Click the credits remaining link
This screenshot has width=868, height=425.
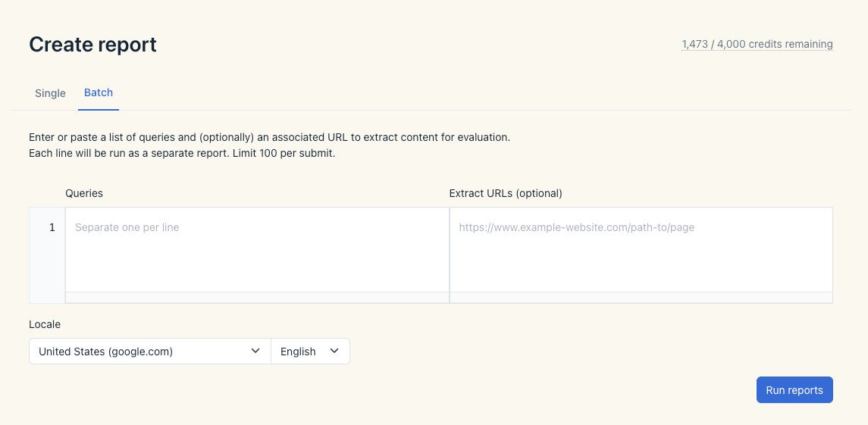(757, 44)
